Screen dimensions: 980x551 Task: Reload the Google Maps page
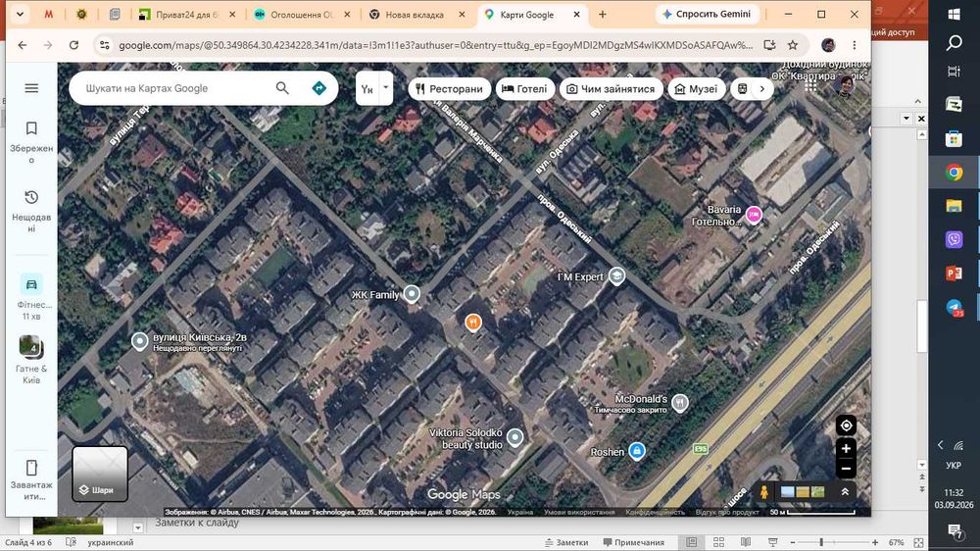coord(73,45)
